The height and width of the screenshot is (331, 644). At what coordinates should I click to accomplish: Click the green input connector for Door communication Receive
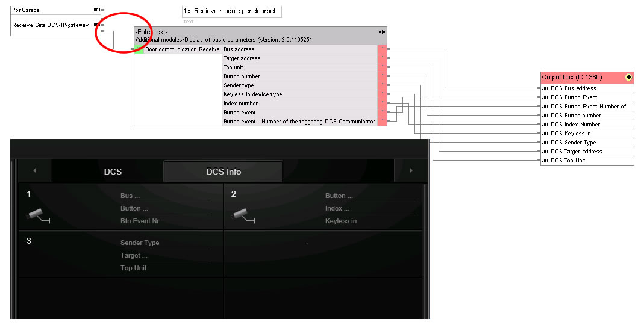pos(139,49)
